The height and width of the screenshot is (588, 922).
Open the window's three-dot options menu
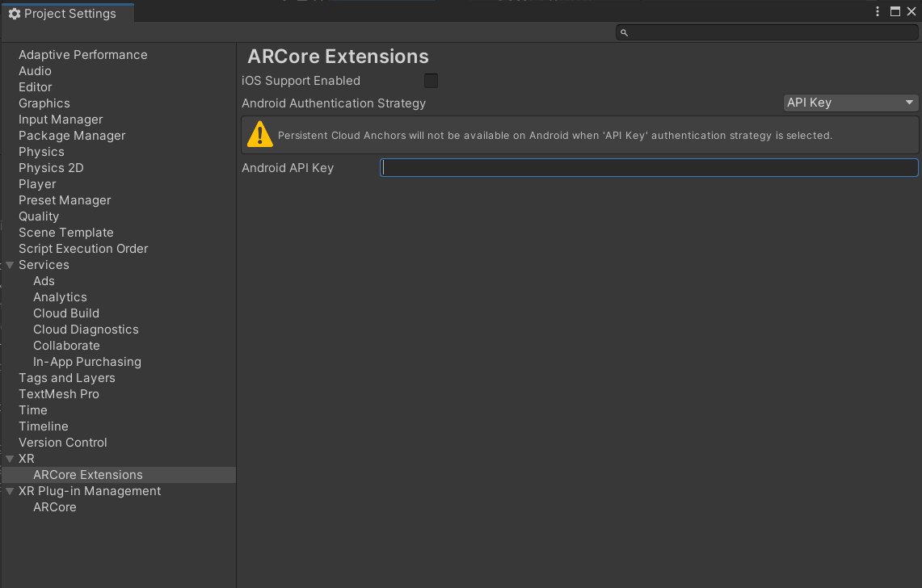[x=878, y=11]
